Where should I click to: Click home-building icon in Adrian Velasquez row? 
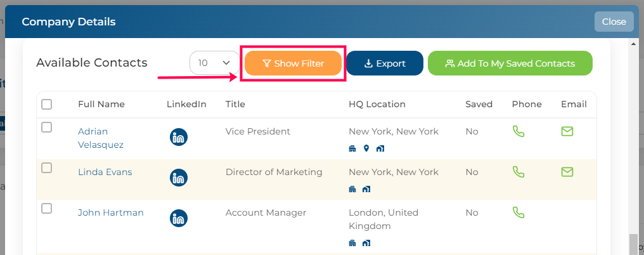pyautogui.click(x=380, y=148)
